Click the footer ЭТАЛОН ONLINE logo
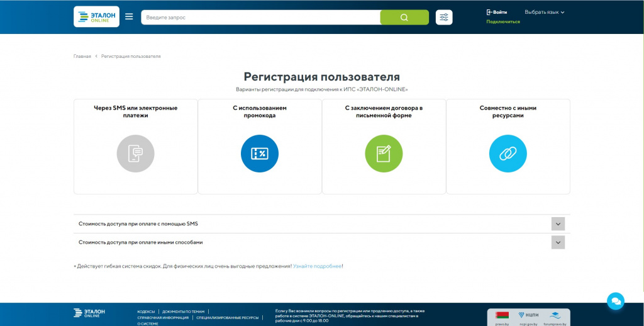Viewport: 644px width, 326px height. 89,313
